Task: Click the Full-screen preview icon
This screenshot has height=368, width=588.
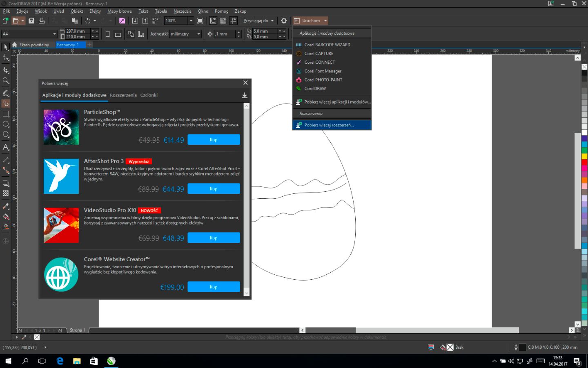Action: 200,20
